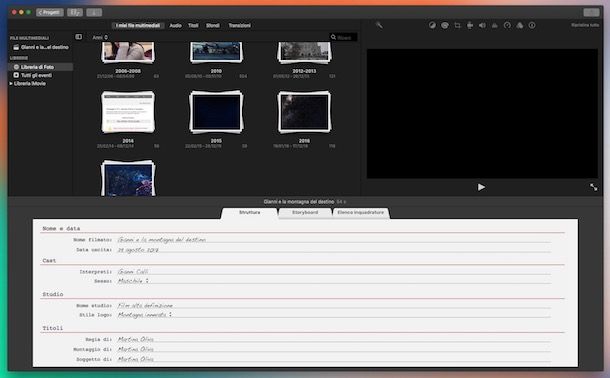610x378 pixels.
Task: Open the 2015 photo stack
Action: tap(216, 112)
